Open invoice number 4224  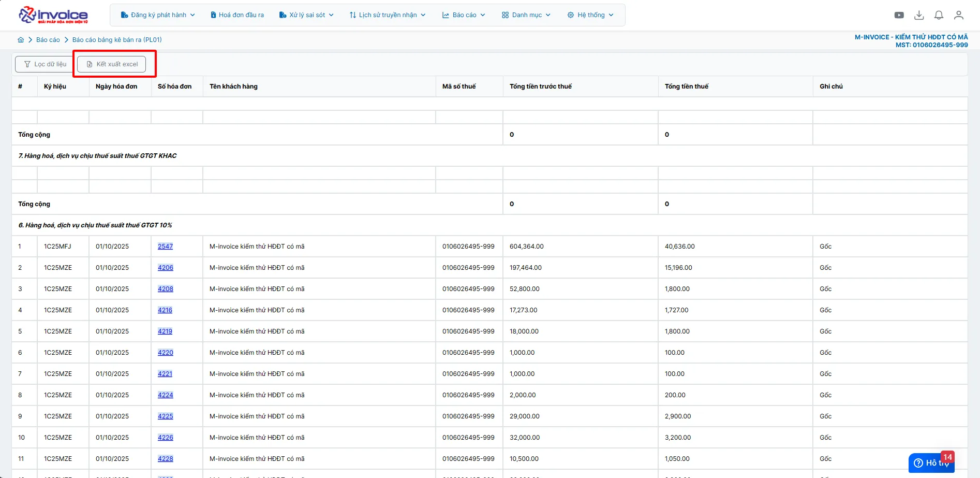point(166,395)
